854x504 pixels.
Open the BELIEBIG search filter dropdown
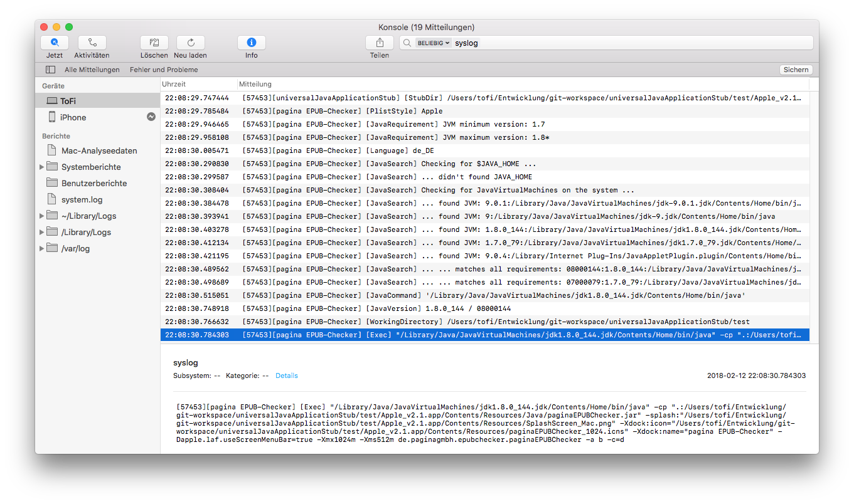coord(429,43)
